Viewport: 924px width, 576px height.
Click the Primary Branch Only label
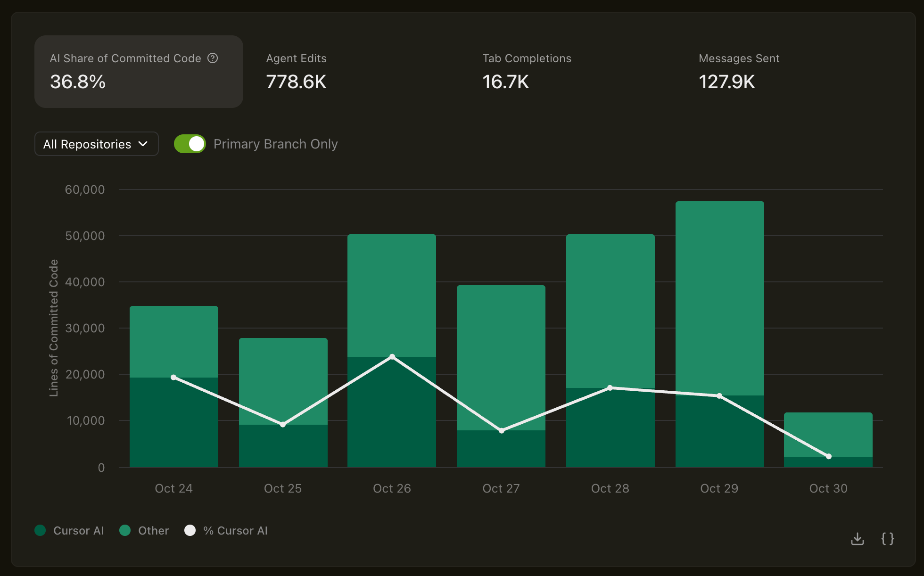pyautogui.click(x=275, y=144)
